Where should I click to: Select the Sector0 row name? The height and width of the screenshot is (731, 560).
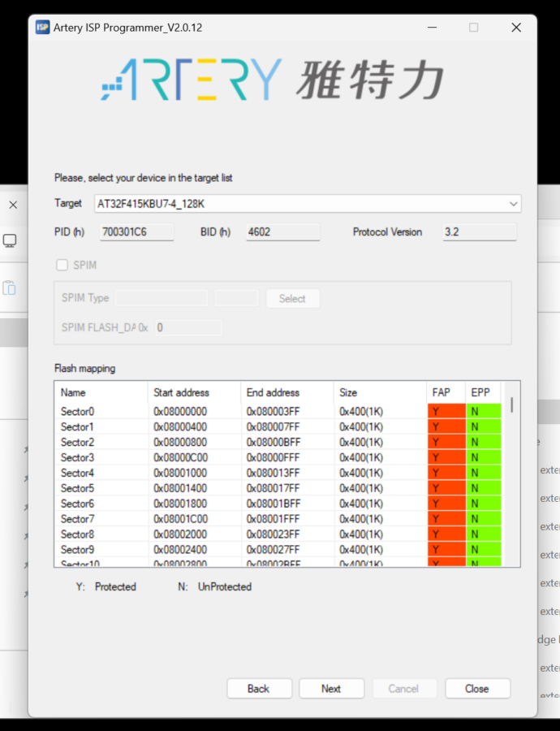77,412
